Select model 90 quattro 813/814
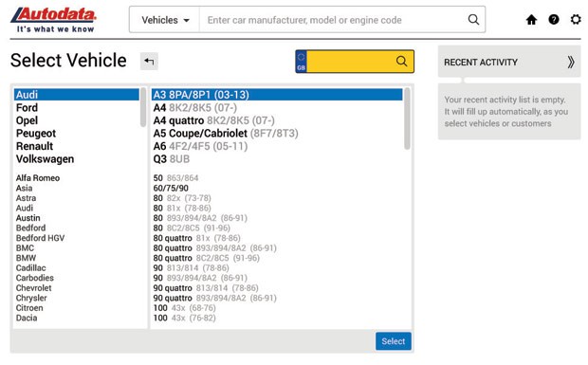Image resolution: width=588 pixels, height=365 pixels. 206,288
